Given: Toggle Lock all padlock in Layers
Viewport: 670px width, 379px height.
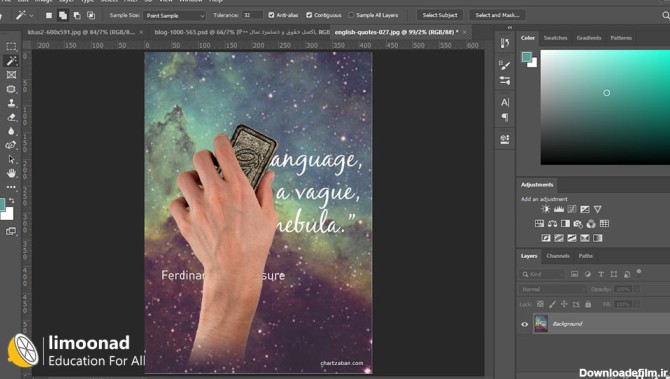Looking at the screenshot, I should [588, 304].
